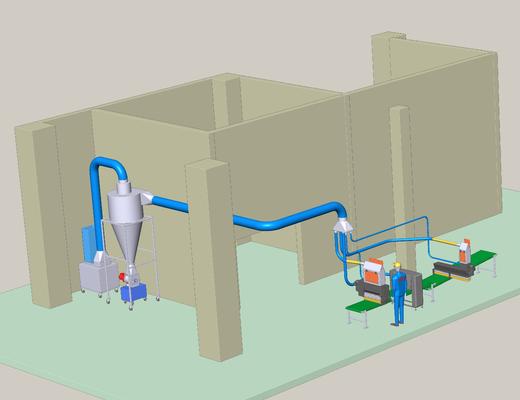
Task: Select the long blue duct crossing the wall
Action: [251, 213]
